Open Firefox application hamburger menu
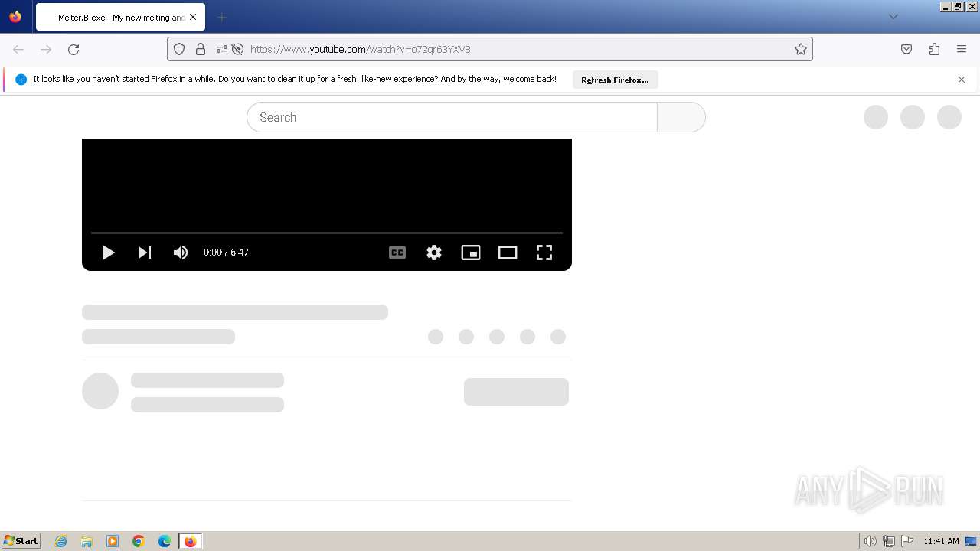This screenshot has height=551, width=980. point(962,49)
